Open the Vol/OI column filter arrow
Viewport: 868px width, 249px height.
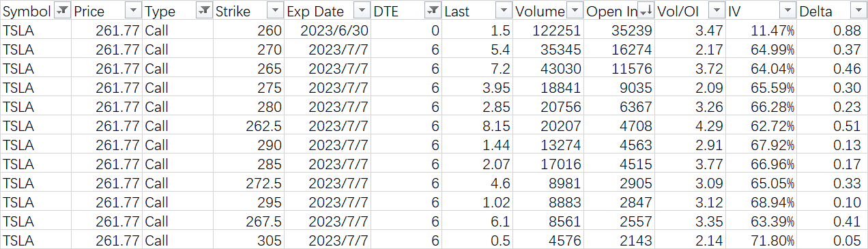(717, 11)
